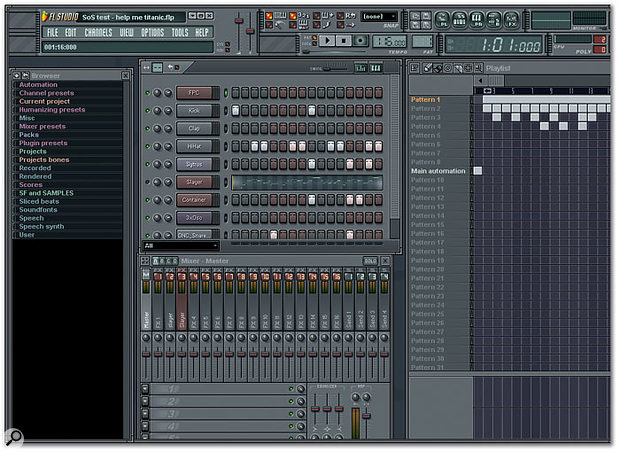620x452 pixels.
Task: Click the Browser collapse icon in header
Action: [x=16, y=75]
